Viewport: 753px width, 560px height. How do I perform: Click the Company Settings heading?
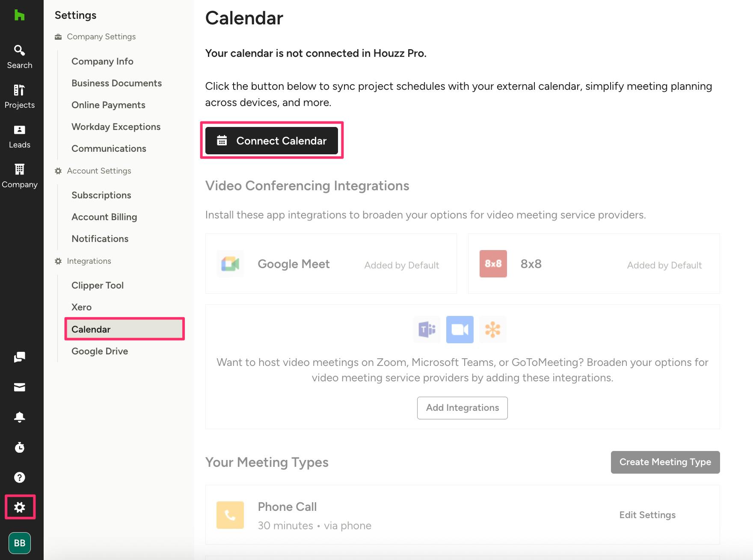[101, 37]
